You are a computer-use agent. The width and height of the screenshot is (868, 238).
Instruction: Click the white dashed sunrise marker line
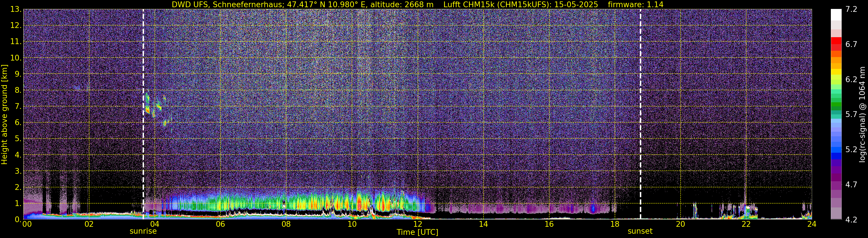[x=143, y=114]
